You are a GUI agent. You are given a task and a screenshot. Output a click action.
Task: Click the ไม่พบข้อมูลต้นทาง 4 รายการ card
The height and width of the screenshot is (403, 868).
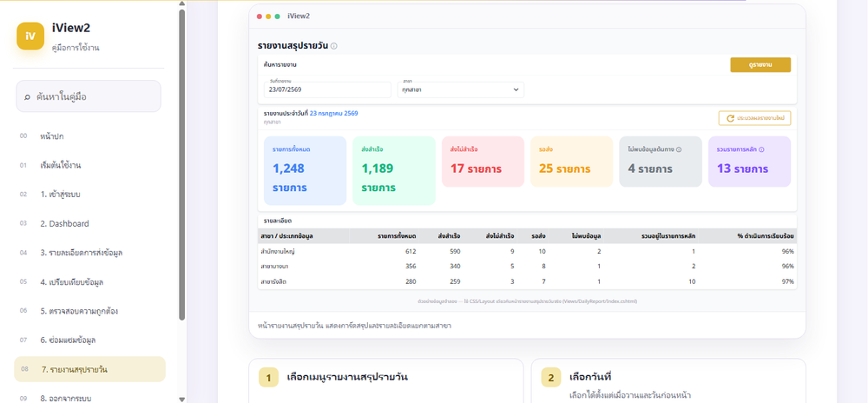pos(661,162)
